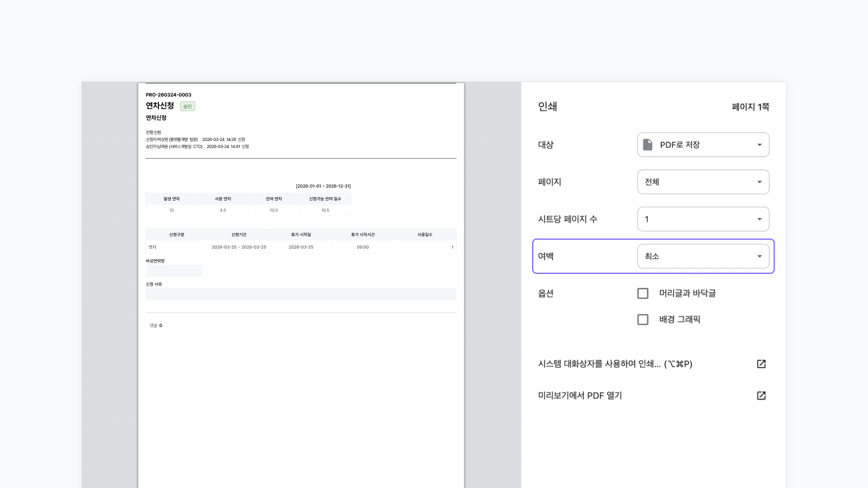Click the 페이지 1쪽 page count text
This screenshot has width=868, height=488.
coord(750,107)
